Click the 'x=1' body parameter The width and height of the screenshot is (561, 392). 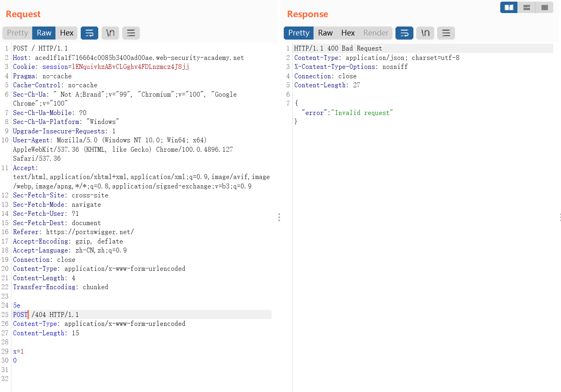(x=18, y=352)
